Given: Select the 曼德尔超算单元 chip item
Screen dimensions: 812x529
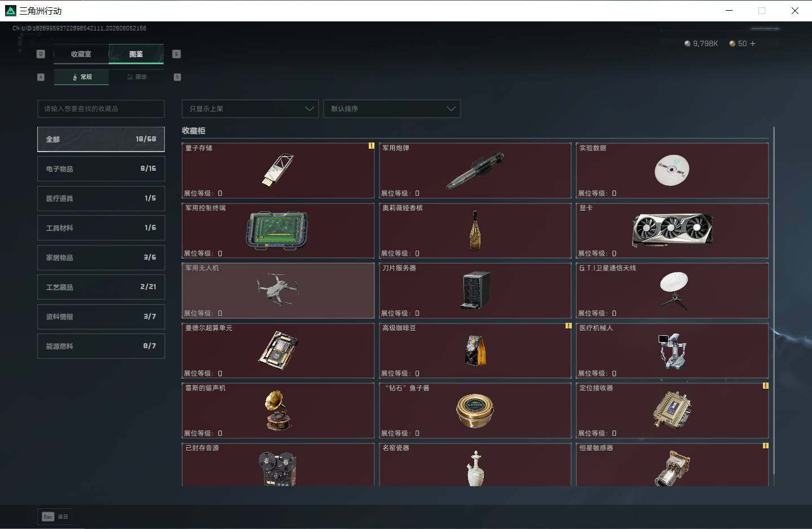Looking at the screenshot, I should (278, 350).
